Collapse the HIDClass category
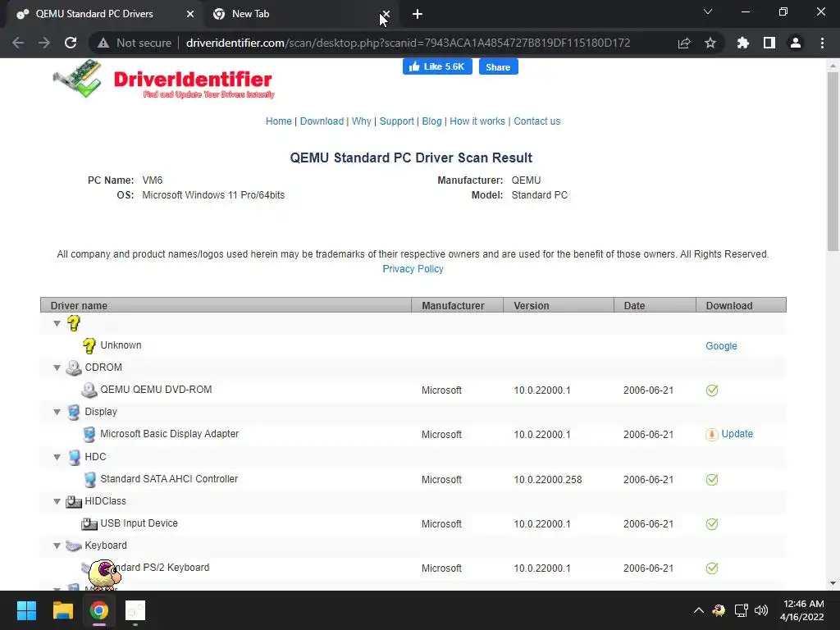The height and width of the screenshot is (630, 840). pos(57,501)
